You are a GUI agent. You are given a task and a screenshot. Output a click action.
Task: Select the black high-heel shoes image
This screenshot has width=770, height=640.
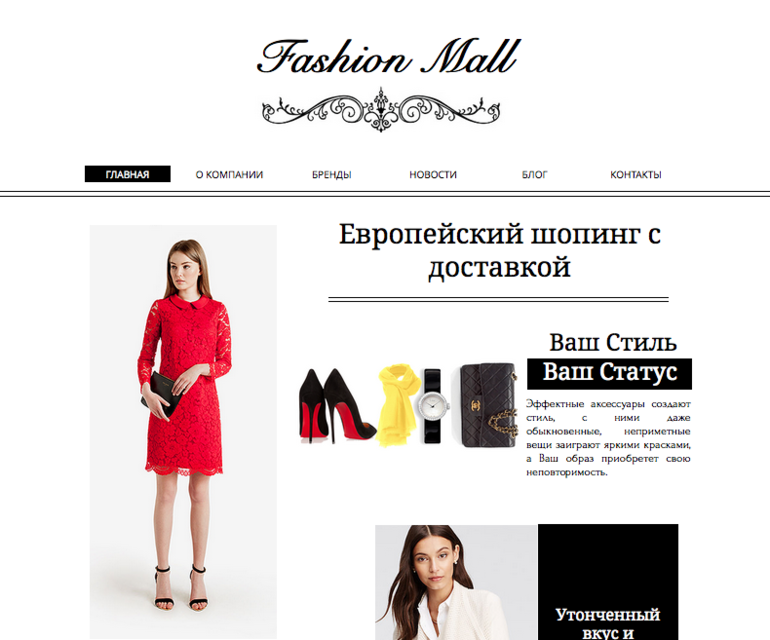tap(336, 406)
